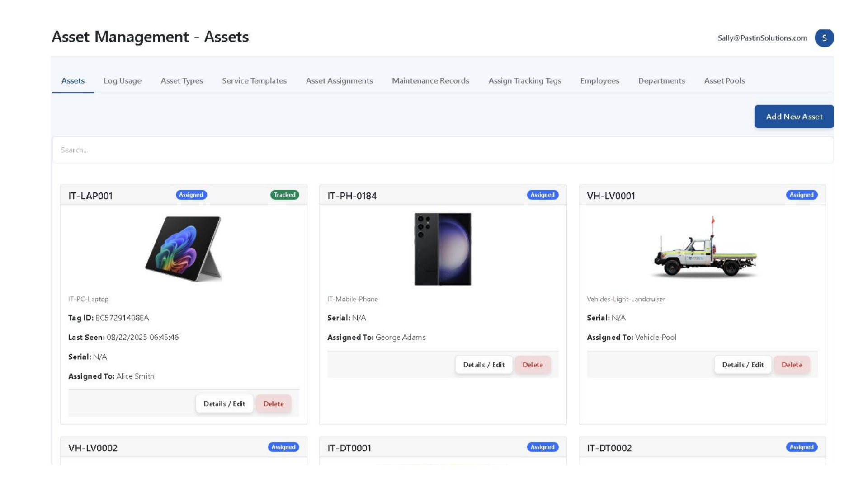Toggle the Tracked badge on IT-LAP001
This screenshot has width=868, height=488.
284,195
